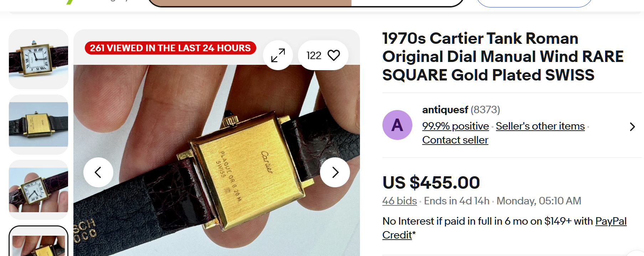Click the seller feedback count (8373)
The image size is (644, 256).
pos(485,110)
